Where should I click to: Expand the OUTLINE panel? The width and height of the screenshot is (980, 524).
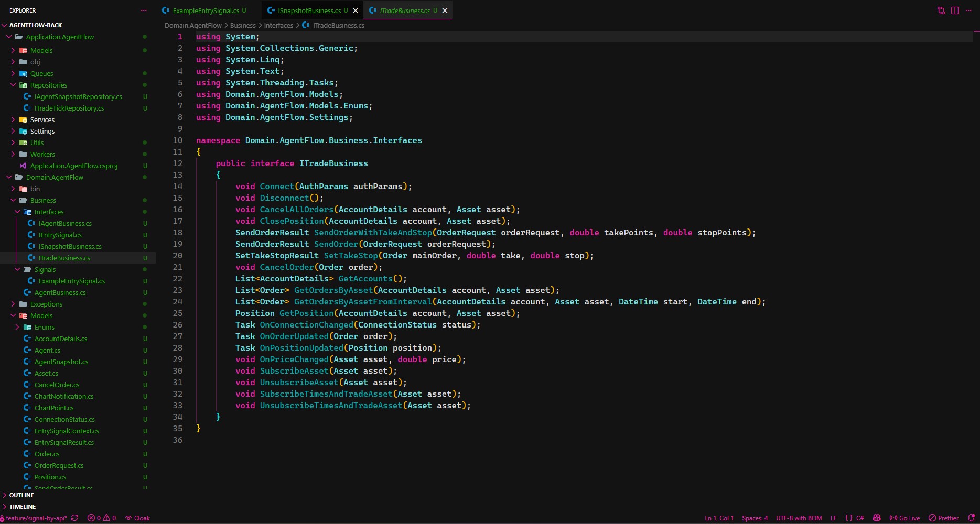point(78,495)
